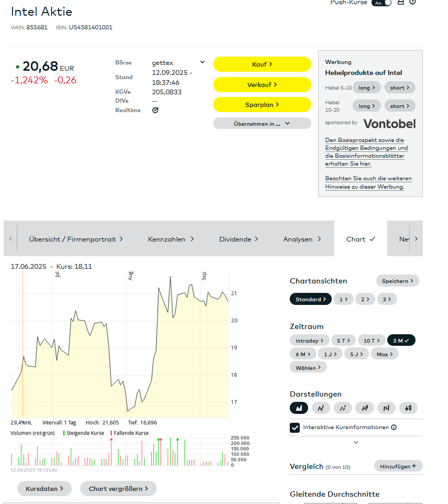The image size is (448, 504).
Task: Expand more options chevron below Kursinformationen
Action: 356,443
